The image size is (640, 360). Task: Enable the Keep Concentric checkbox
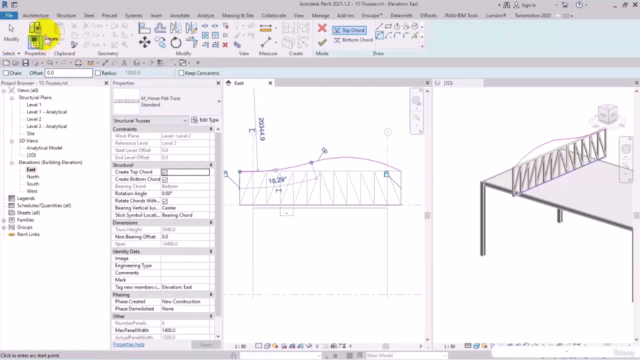click(181, 73)
